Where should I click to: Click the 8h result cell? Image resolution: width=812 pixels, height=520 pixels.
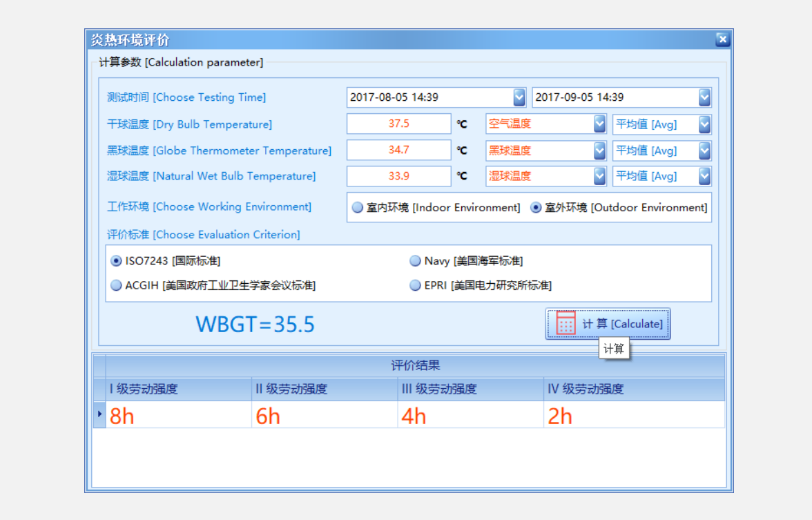[178, 416]
